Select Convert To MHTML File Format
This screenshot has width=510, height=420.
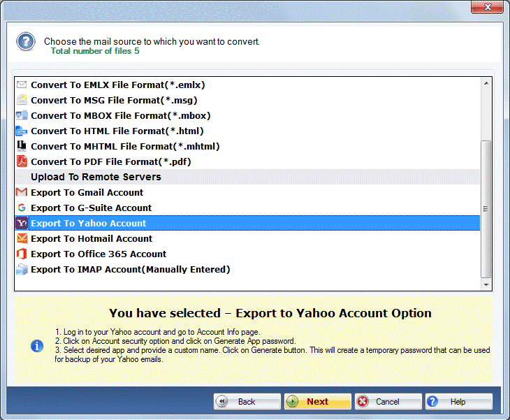247,146
